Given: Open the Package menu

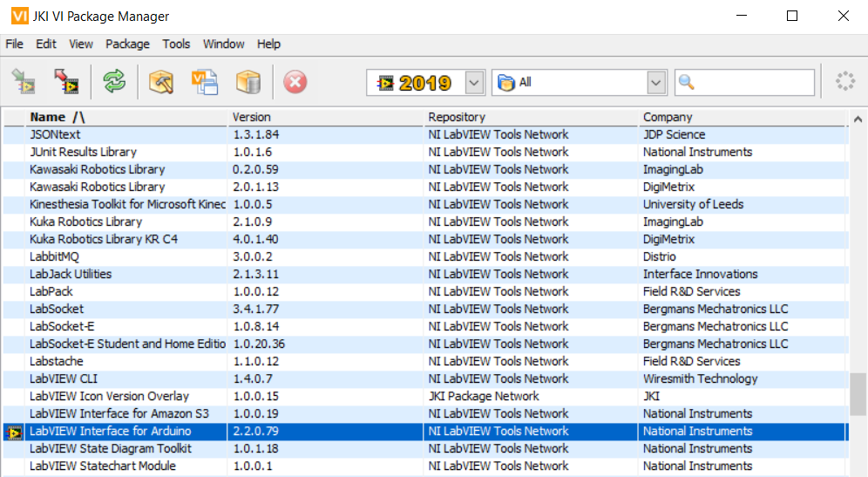Looking at the screenshot, I should click(127, 44).
